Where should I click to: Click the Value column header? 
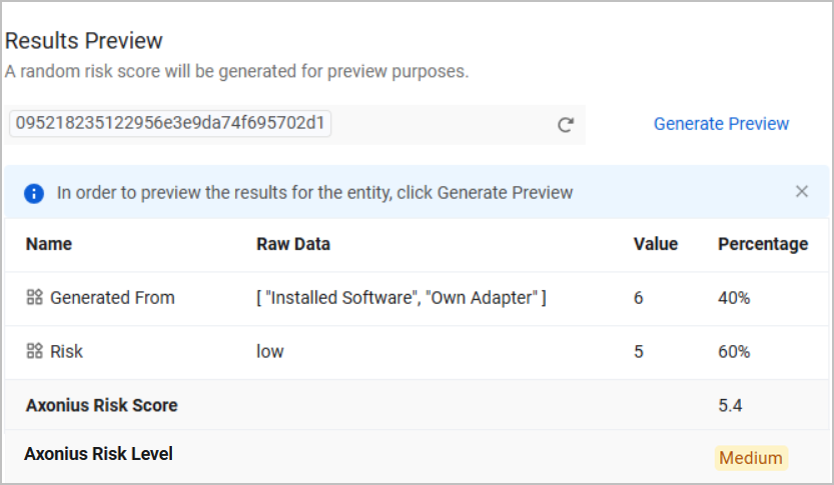click(655, 244)
